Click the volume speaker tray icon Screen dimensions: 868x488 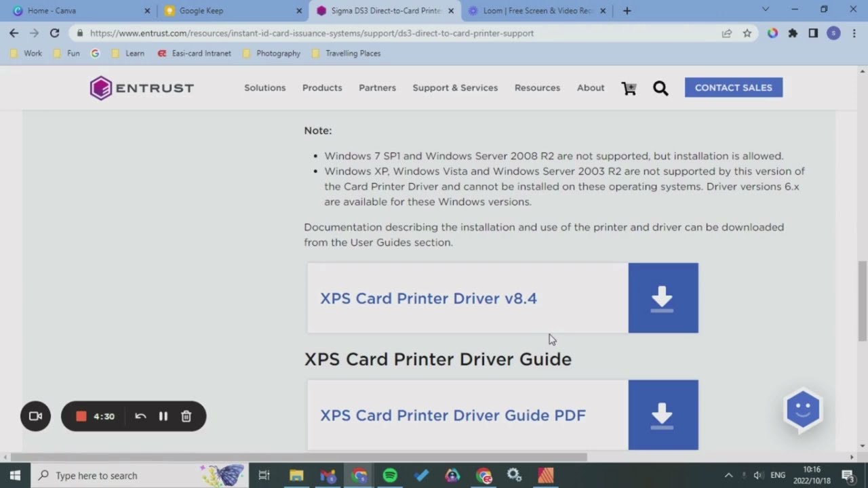758,475
